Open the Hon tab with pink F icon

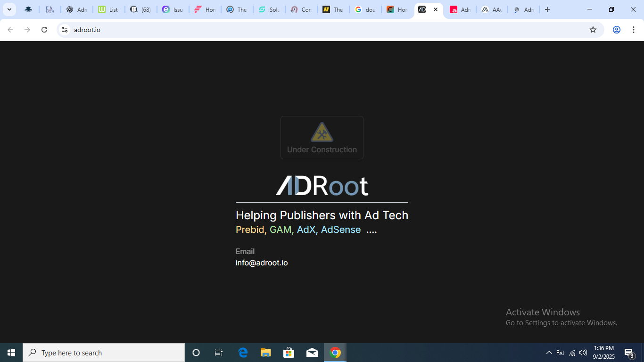(205, 9)
